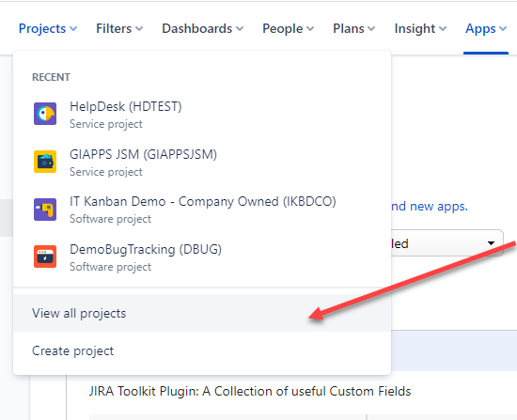Open the People dropdown menu
The width and height of the screenshot is (517, 420).
[x=288, y=29]
